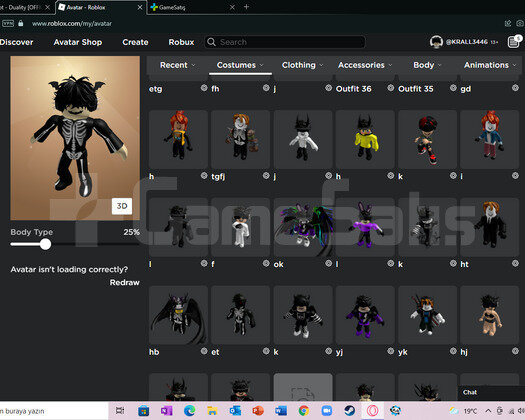Image resolution: width=525 pixels, height=420 pixels.
Task: Open settings gear for costume fh
Action: coord(266,88)
